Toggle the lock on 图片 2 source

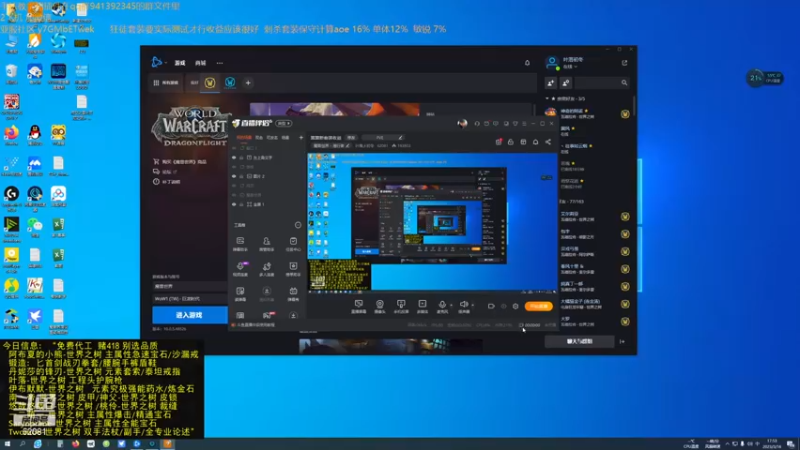(241, 176)
